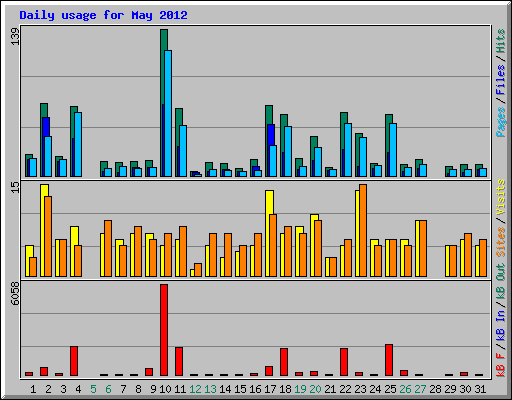
Task: Select the red kB bar for day 17
Action: (x=269, y=371)
